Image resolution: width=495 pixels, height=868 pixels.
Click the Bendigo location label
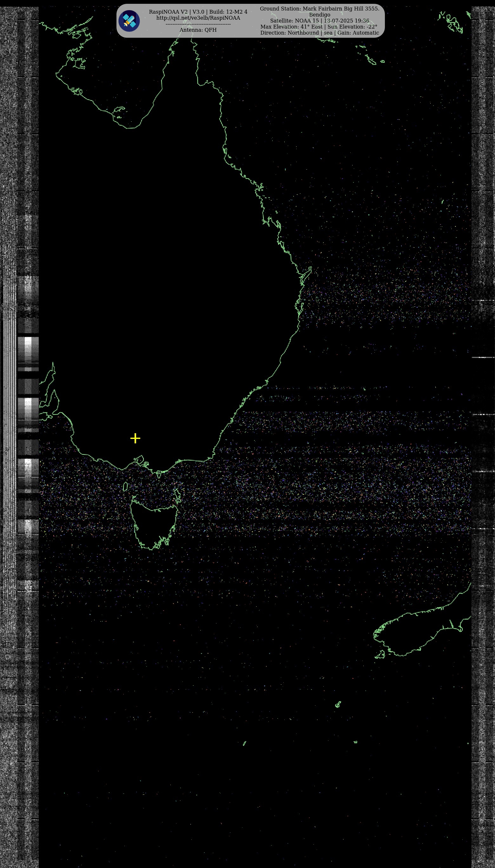319,15
